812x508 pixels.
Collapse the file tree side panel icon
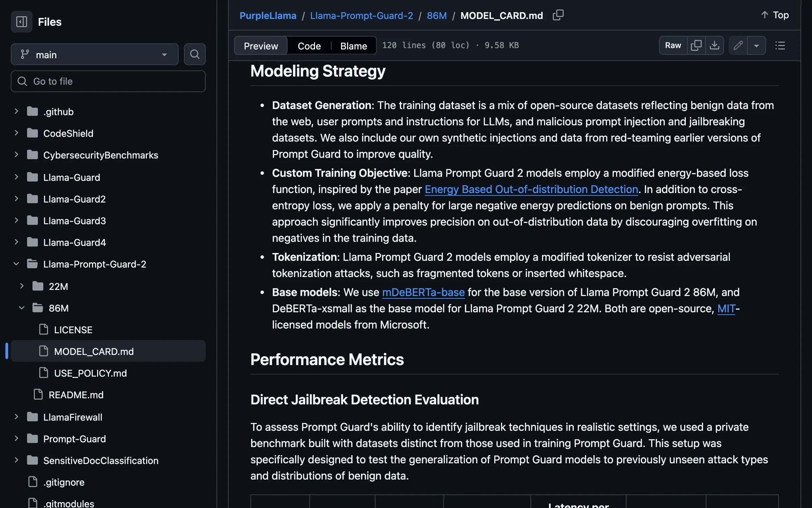tap(22, 22)
